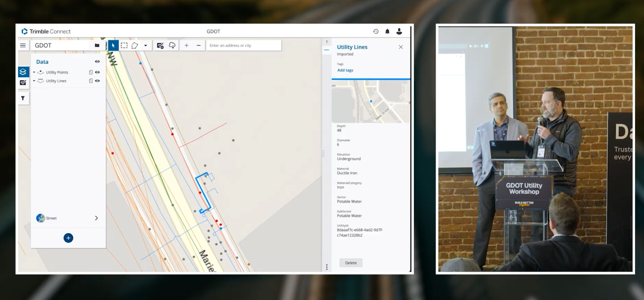Click the Data panel heading
Viewport: 644px width, 300px height.
[x=42, y=62]
